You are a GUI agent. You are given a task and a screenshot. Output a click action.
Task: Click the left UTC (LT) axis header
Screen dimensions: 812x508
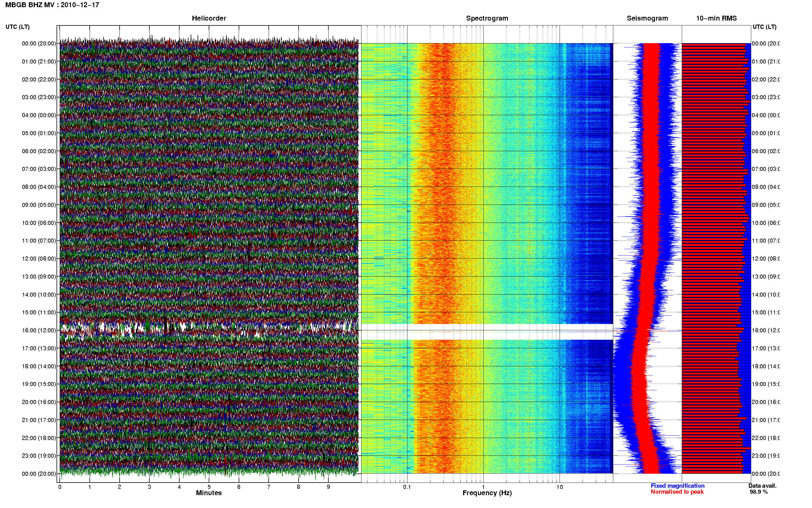pos(17,27)
